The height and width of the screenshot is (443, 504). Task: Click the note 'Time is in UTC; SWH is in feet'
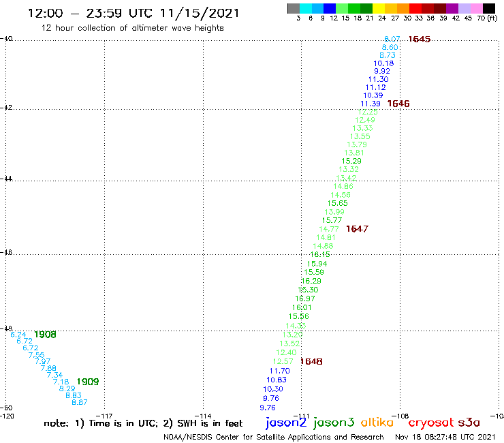tap(143, 423)
